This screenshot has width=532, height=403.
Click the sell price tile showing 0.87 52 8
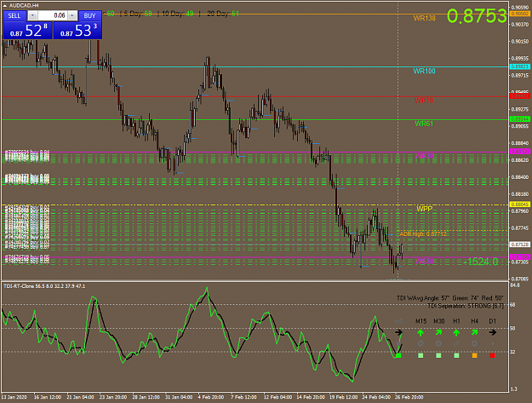[x=28, y=31]
